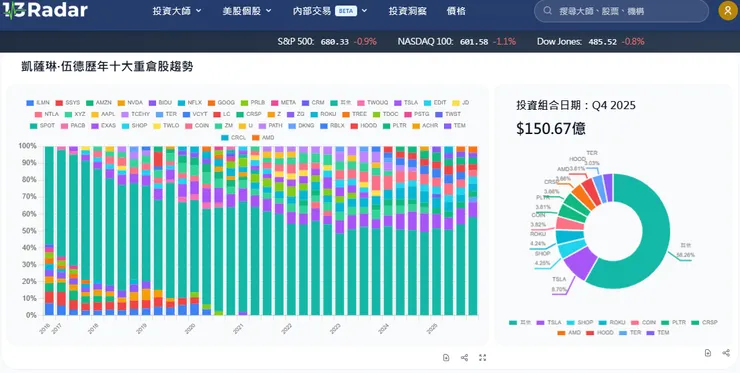The width and height of the screenshot is (740, 373).
Task: Expand the bar chart to fullscreen
Action: (x=482, y=357)
